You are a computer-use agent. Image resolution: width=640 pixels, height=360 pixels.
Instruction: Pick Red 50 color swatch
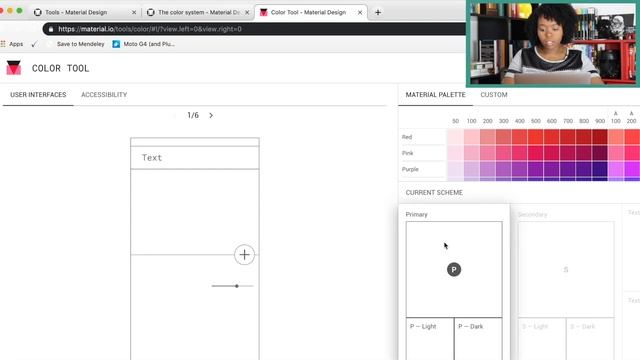tap(455, 137)
